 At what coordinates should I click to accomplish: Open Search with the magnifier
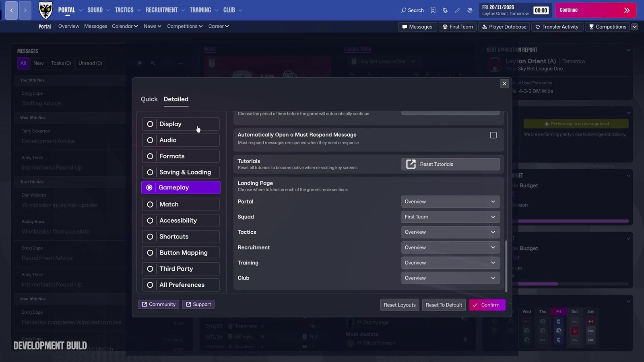(412, 10)
